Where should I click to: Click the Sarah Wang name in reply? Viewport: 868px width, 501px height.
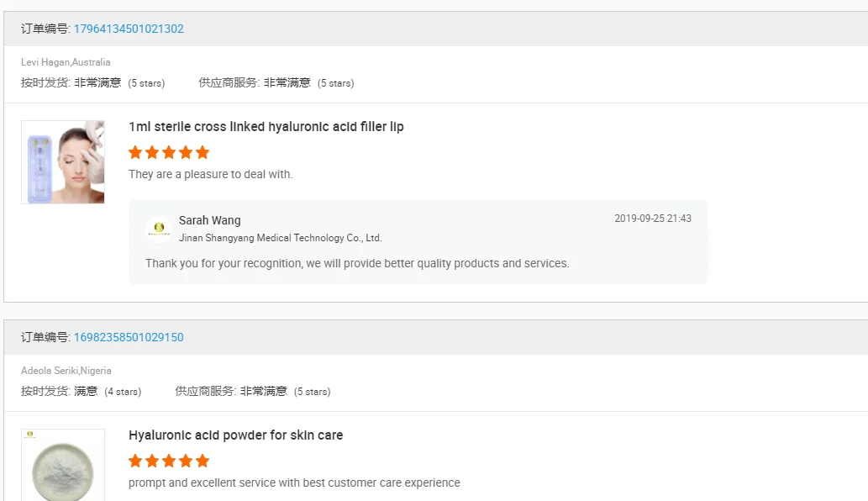click(209, 220)
